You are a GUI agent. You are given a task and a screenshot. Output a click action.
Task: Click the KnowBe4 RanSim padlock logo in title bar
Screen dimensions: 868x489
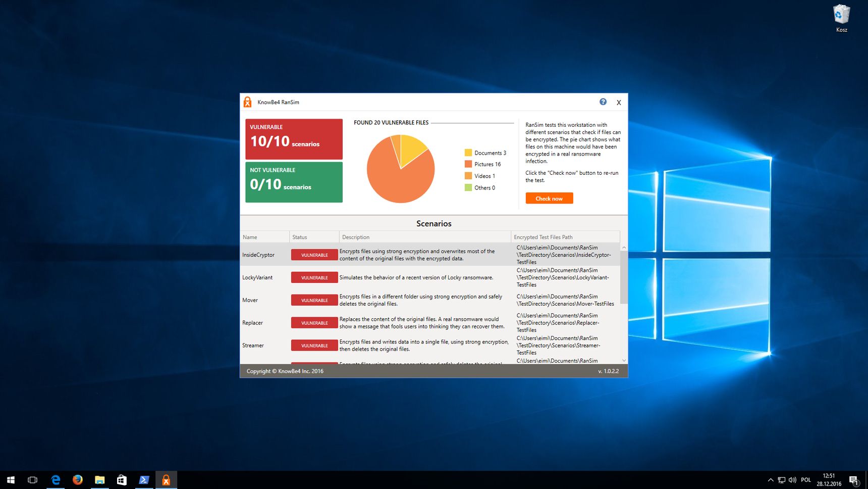coord(247,102)
